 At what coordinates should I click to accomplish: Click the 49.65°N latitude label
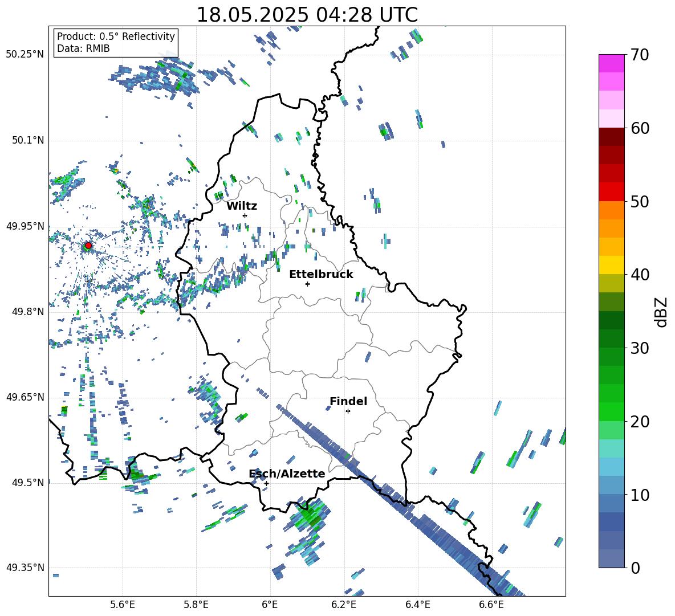click(25, 397)
